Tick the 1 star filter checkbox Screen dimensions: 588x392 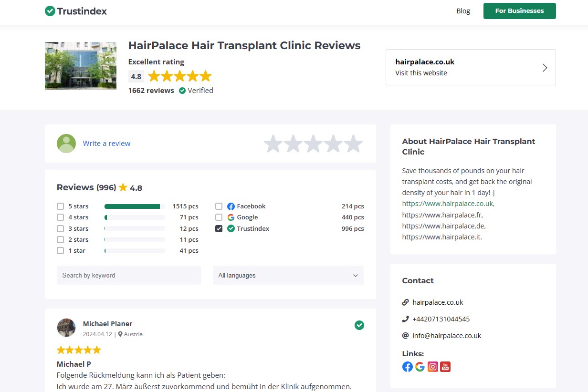(x=60, y=251)
